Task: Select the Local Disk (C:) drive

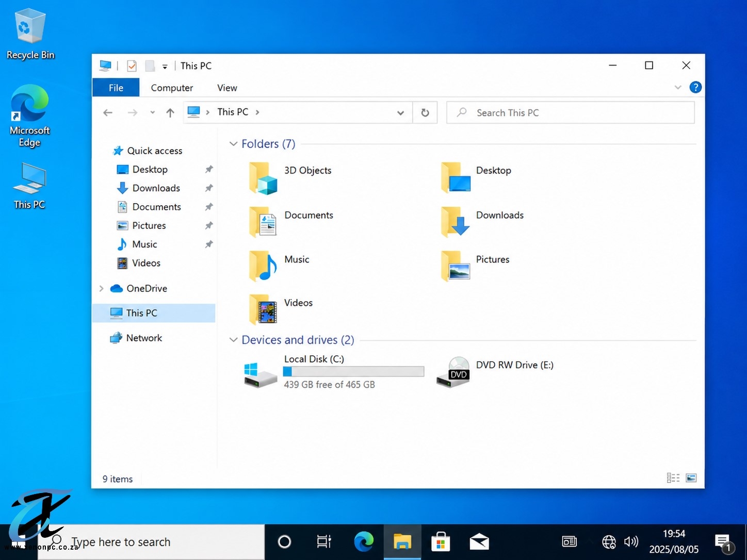Action: pos(333,372)
